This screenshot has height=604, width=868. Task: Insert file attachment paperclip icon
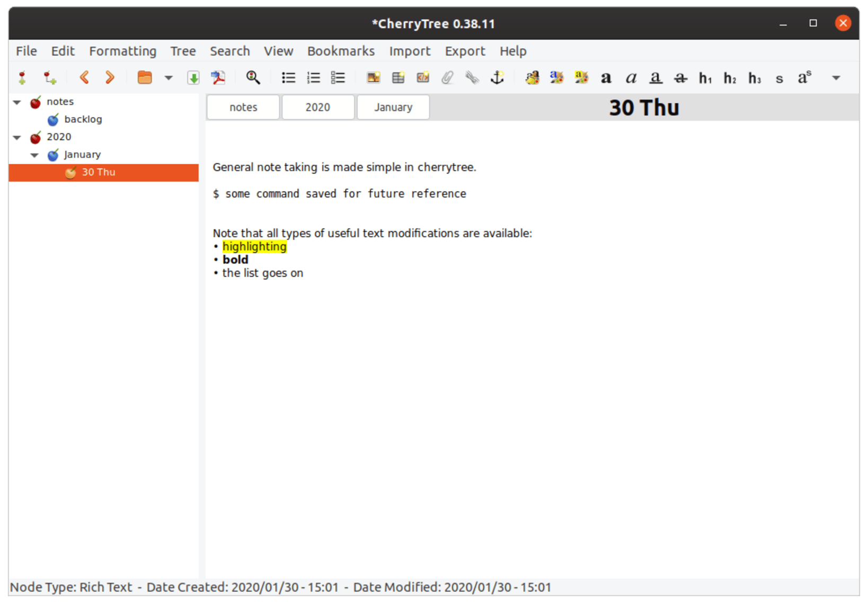(x=447, y=78)
